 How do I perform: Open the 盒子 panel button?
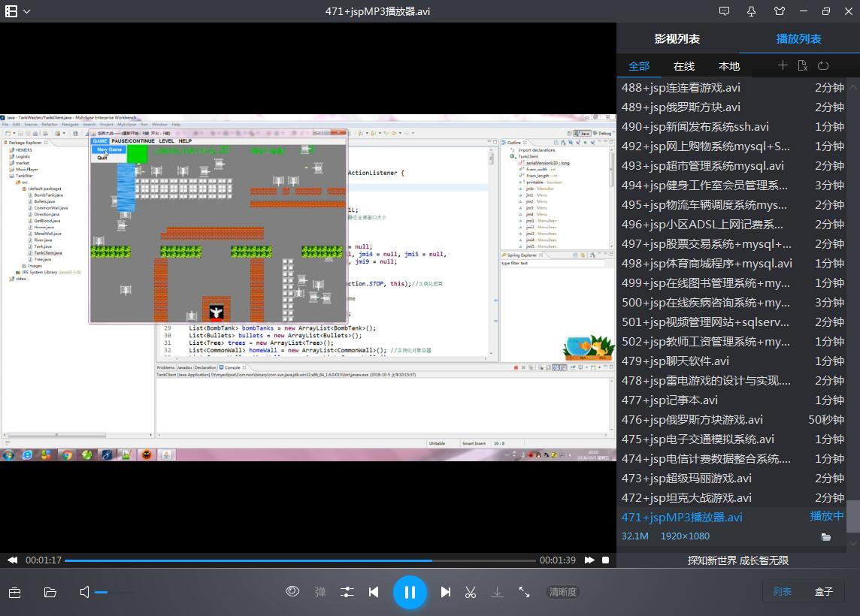[823, 592]
